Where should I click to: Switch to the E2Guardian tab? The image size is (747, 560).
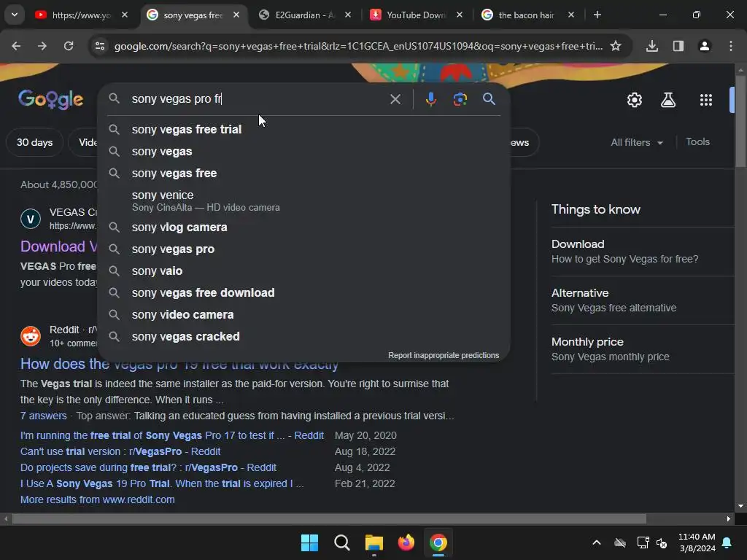pos(305,15)
